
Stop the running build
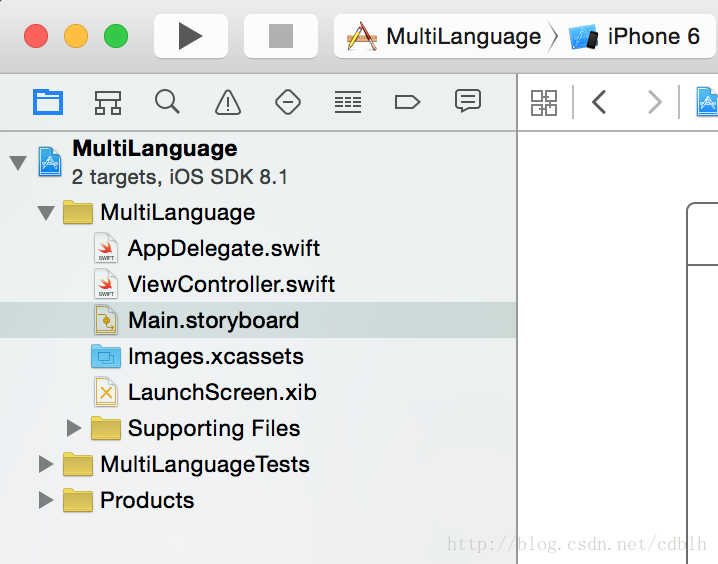pyautogui.click(x=281, y=36)
